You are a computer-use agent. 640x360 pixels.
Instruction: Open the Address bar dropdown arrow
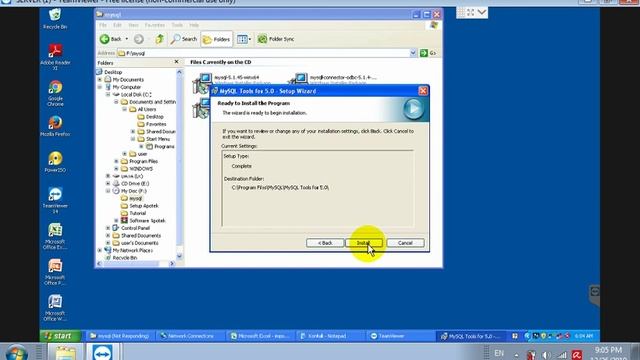pos(413,53)
